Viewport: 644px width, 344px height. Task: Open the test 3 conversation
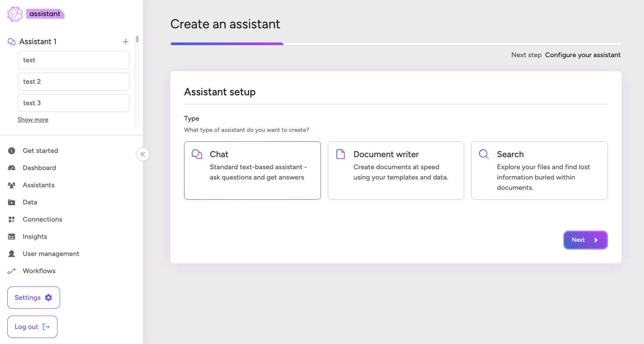[x=73, y=103]
